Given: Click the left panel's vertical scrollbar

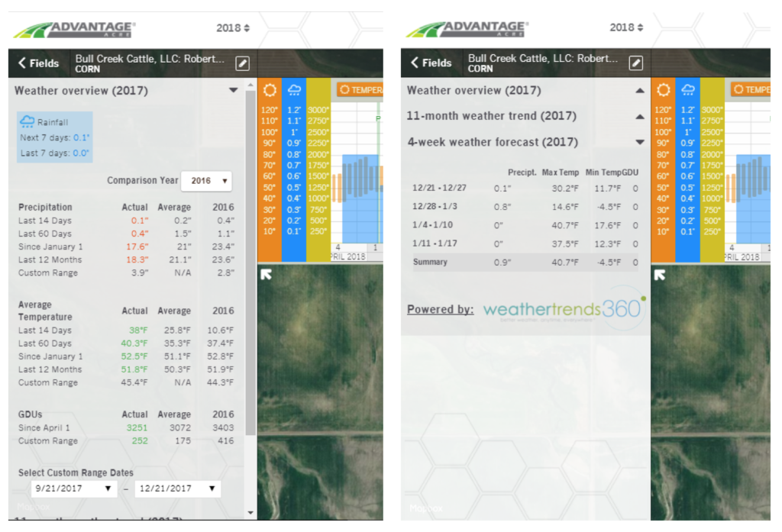Looking at the screenshot, I should click(250, 267).
